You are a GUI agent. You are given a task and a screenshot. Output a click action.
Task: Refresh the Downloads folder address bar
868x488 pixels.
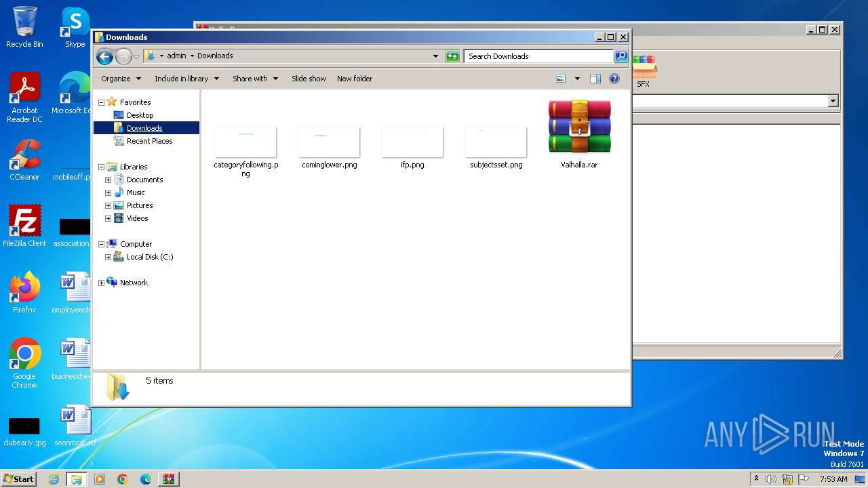coord(452,56)
